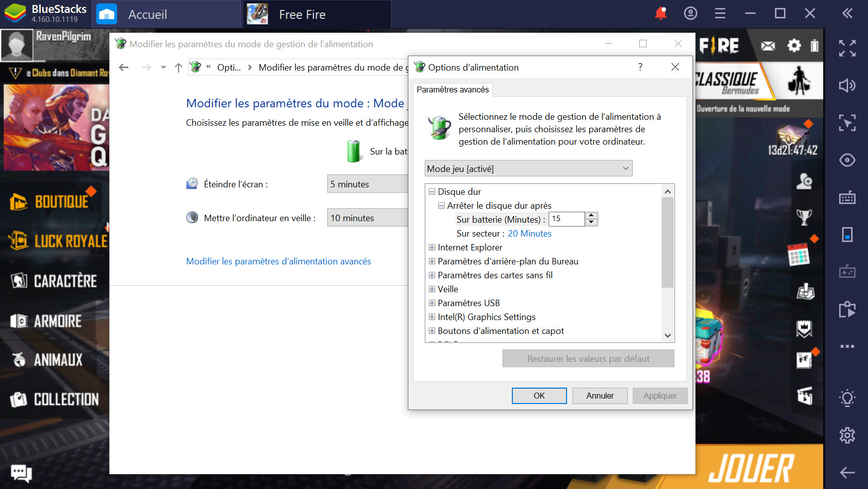This screenshot has width=868, height=489.
Task: Open ARMOIRE in Free Fire menu
Action: [46, 321]
